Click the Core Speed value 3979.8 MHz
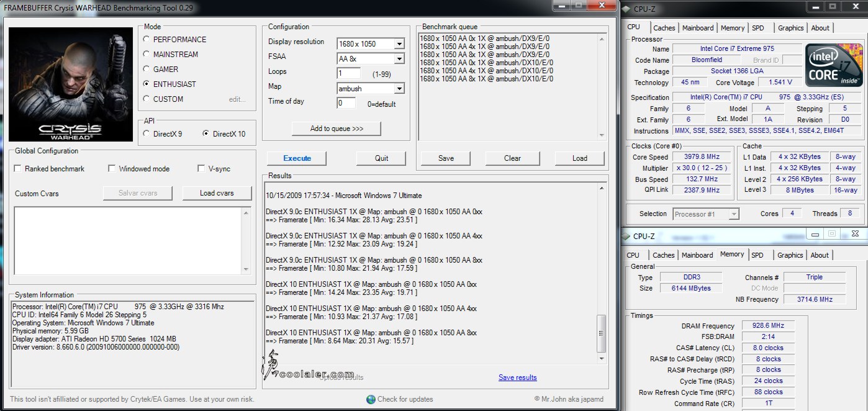Viewport: 868px width, 411px height. [702, 157]
